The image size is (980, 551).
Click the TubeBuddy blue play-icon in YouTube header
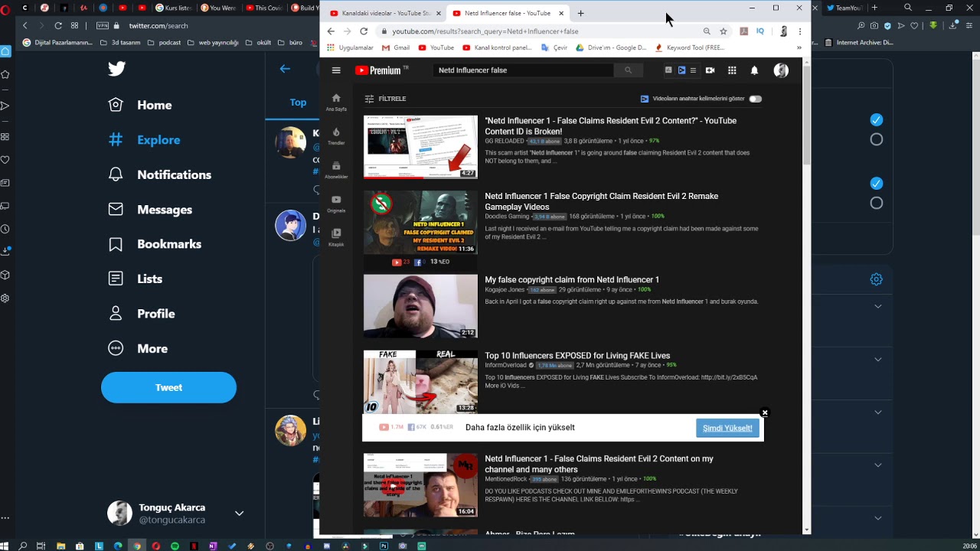pyautogui.click(x=681, y=70)
